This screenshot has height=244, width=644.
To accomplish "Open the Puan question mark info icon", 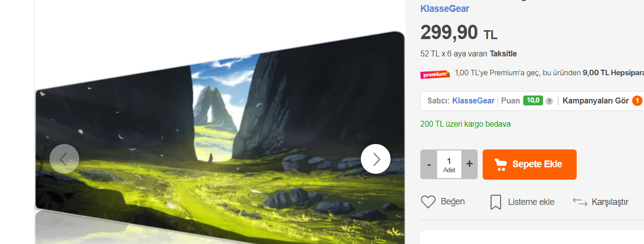I will tap(549, 101).
